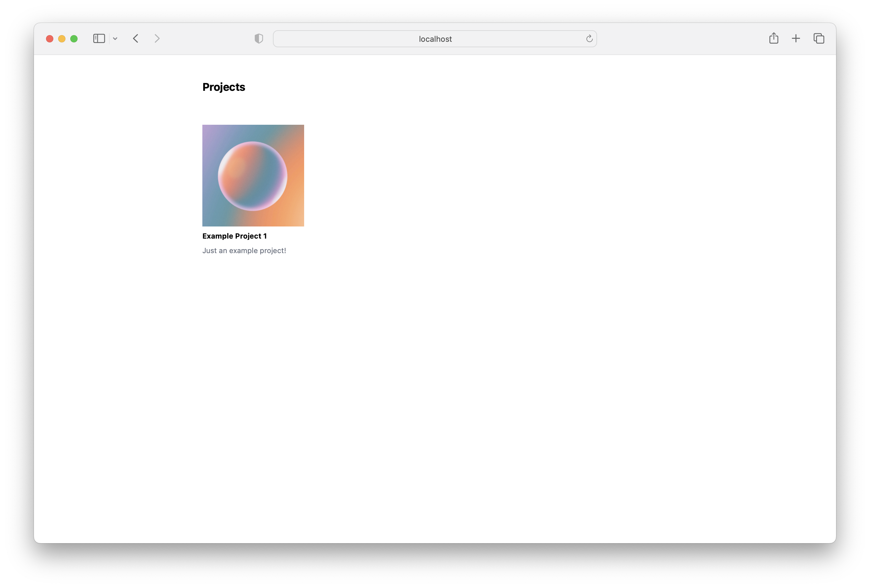The height and width of the screenshot is (588, 870).
Task: Open the Share menu
Action: click(x=774, y=38)
